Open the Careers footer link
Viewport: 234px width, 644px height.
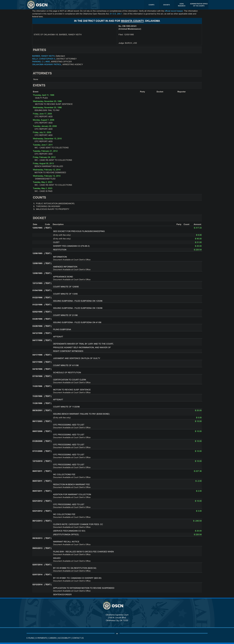point(53,638)
